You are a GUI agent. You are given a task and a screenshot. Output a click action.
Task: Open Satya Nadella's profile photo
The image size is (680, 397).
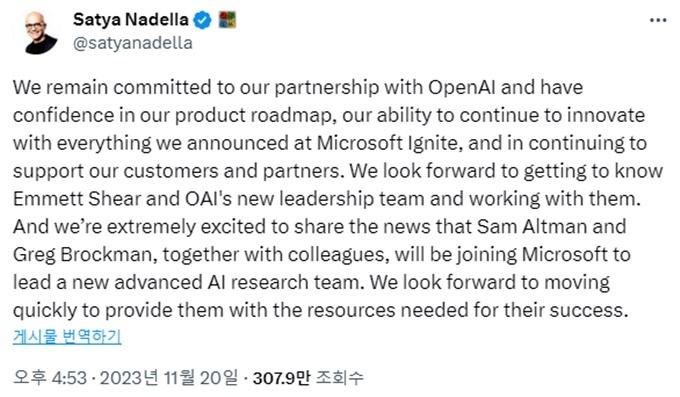(x=41, y=32)
